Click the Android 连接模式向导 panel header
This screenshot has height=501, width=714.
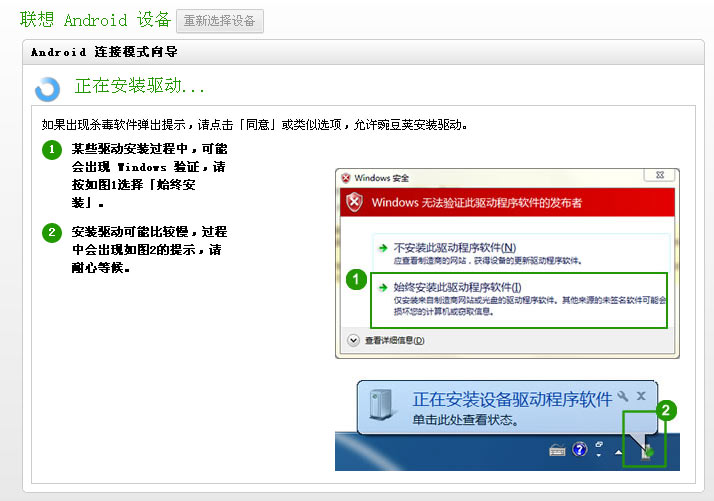(104, 52)
